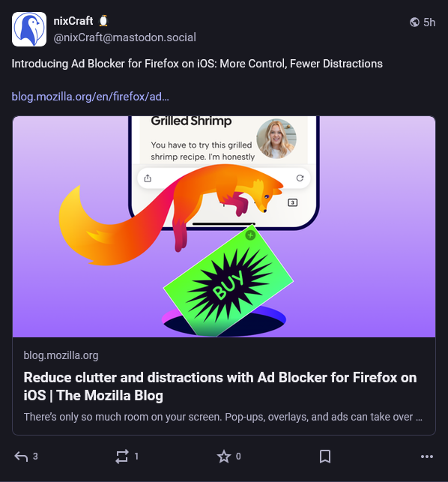Click the green BUY ad graphic
Viewport: 448px width, 482px height.
[228, 281]
